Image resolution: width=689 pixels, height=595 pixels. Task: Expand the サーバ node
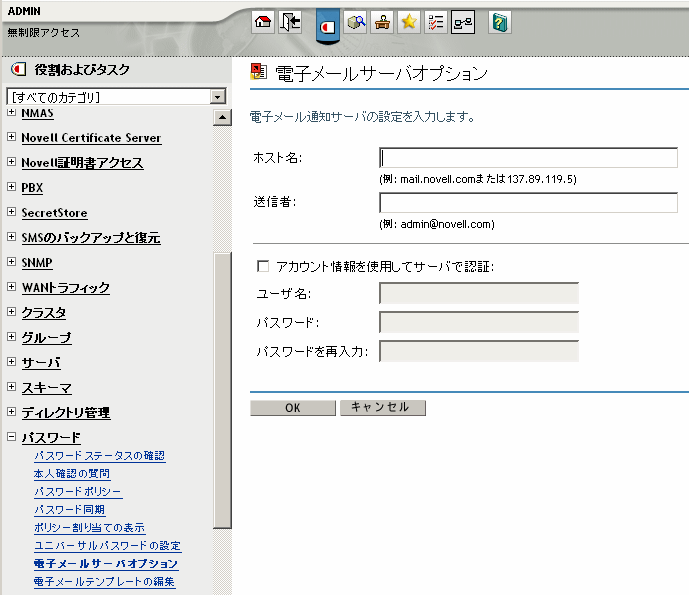(x=12, y=362)
